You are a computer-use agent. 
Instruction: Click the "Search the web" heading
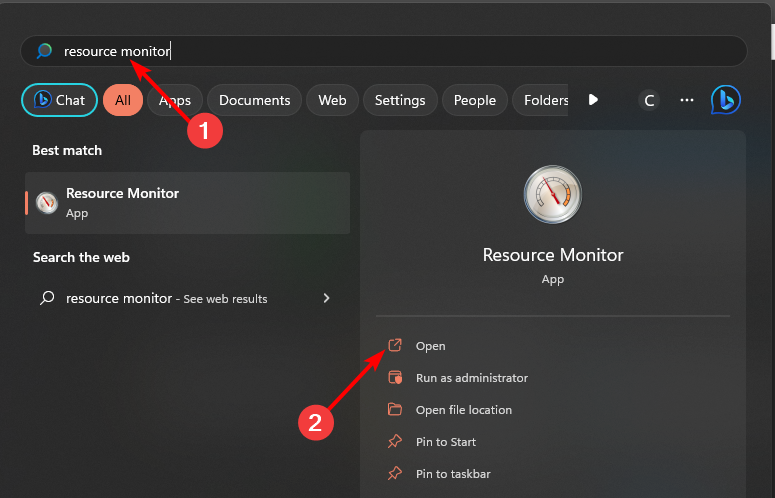tap(81, 257)
